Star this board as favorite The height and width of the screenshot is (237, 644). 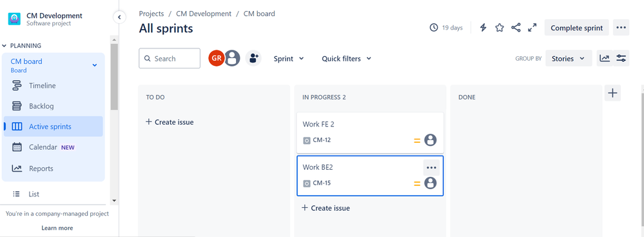click(x=500, y=28)
